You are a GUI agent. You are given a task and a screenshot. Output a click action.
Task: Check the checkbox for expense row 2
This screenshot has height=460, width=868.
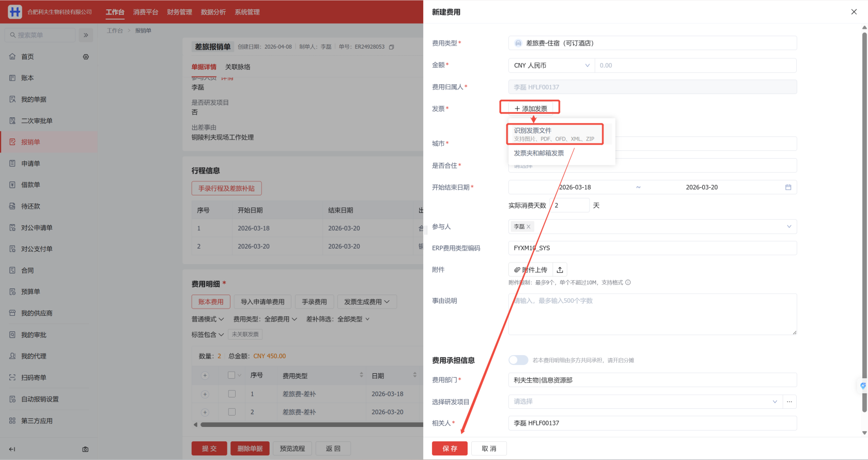(x=231, y=412)
